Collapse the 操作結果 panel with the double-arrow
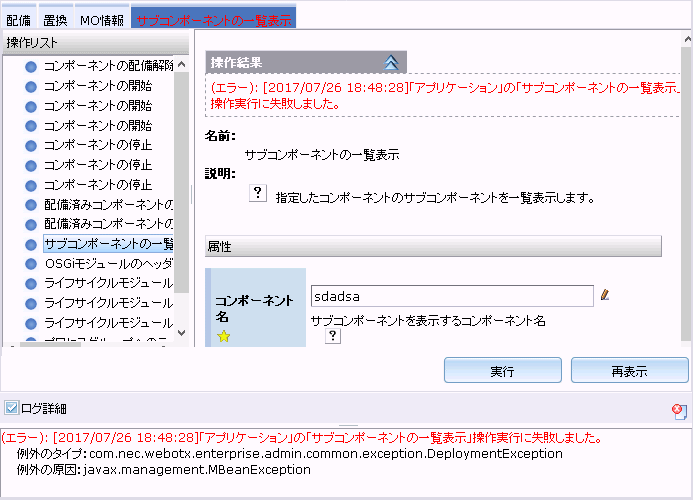This screenshot has width=693, height=500. pos(391,63)
